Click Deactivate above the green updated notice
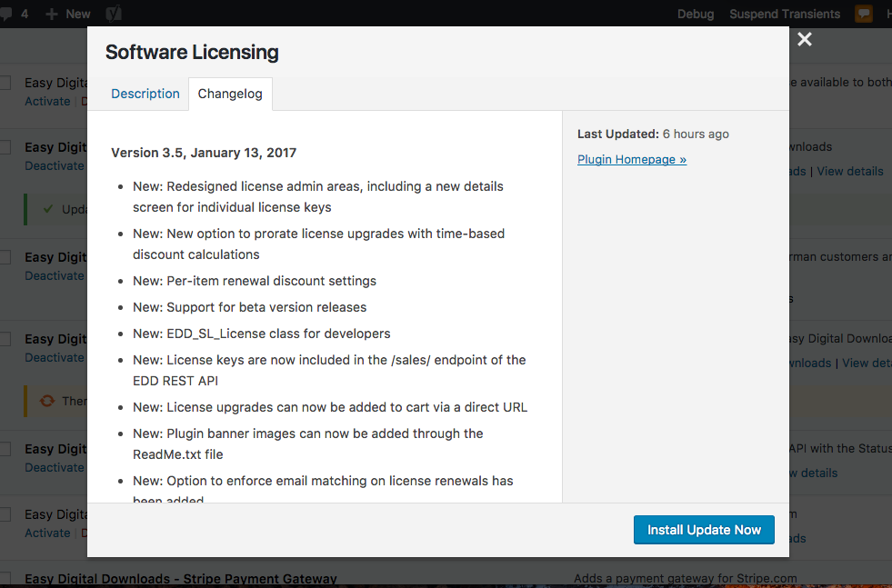 coord(54,165)
